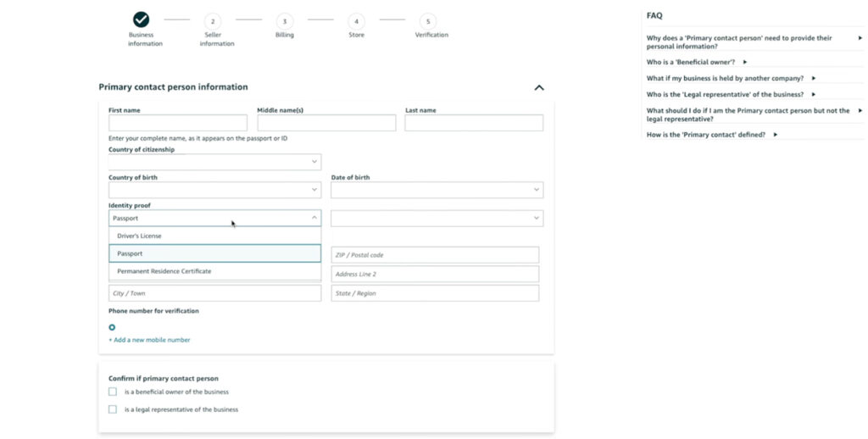Click the City / Town field
The image size is (868, 439).
click(214, 293)
